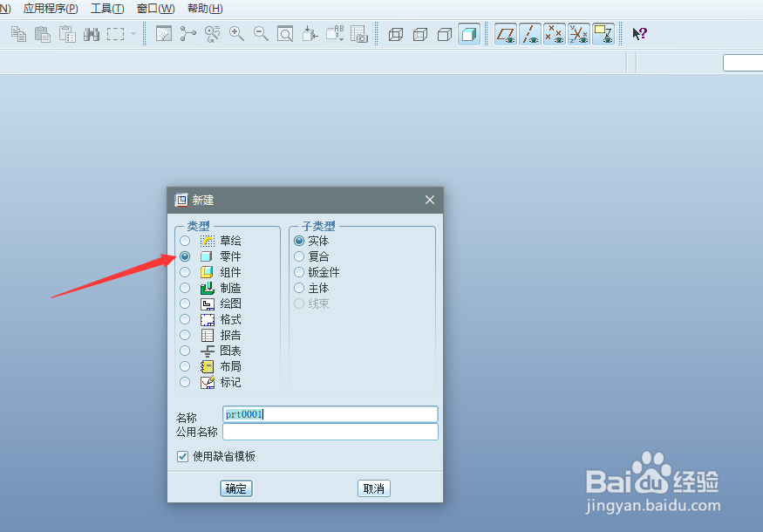This screenshot has width=763, height=532.
Task: Click the 布局 notebook icon
Action: point(208,366)
